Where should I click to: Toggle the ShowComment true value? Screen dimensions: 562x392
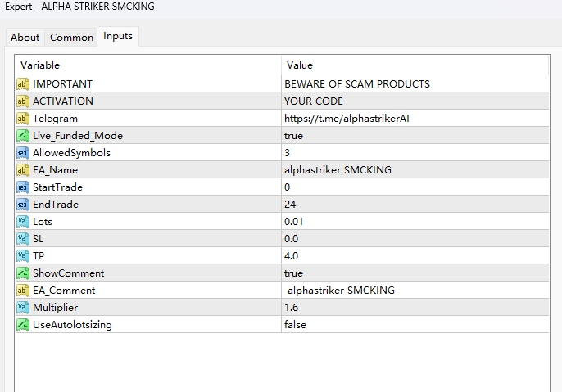[293, 273]
